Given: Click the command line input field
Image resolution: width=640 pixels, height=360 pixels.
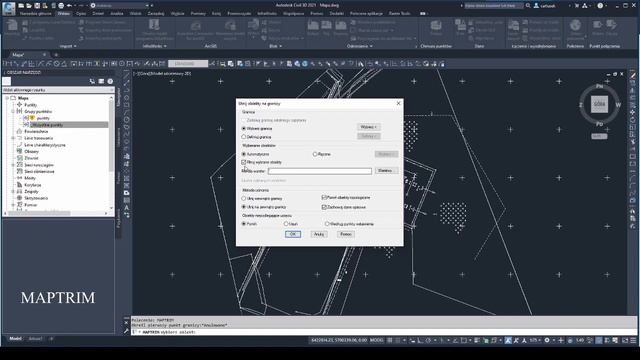Looking at the screenshot, I should pos(384,332).
